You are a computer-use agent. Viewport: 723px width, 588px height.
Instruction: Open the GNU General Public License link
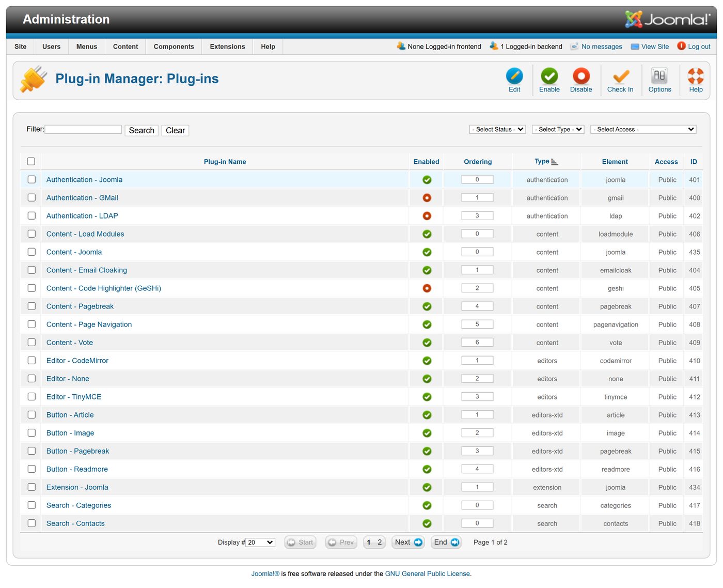tap(427, 574)
